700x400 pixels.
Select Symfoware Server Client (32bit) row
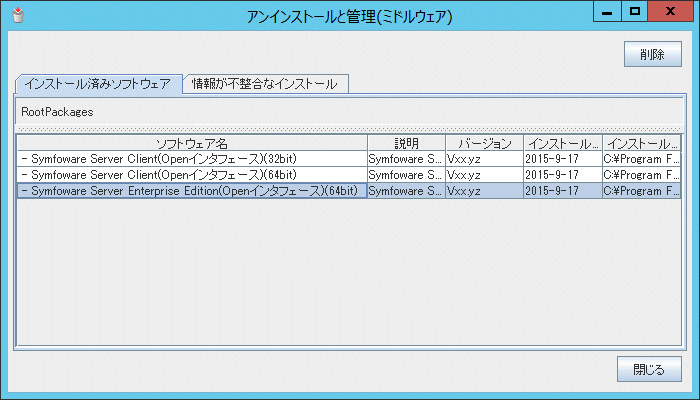(x=349, y=159)
